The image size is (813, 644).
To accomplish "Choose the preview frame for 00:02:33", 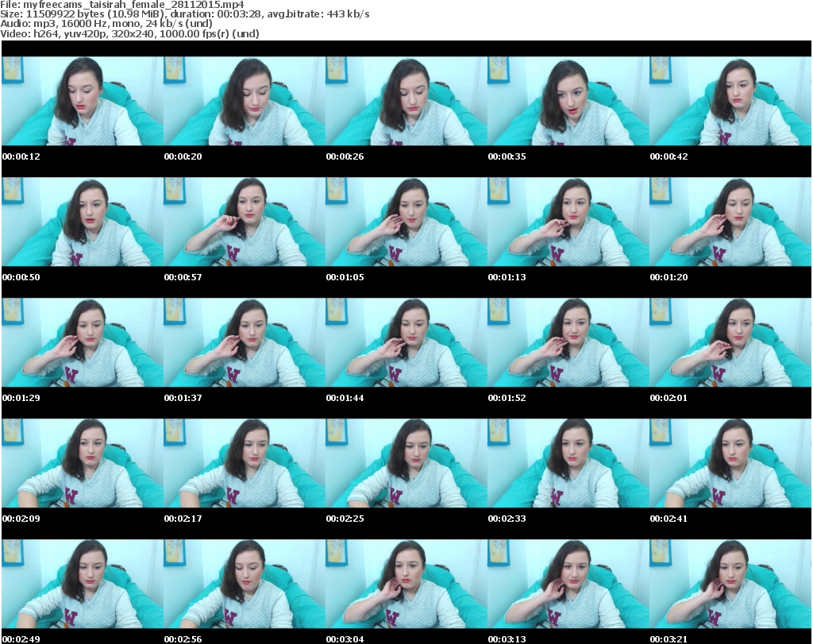I will pos(568,463).
